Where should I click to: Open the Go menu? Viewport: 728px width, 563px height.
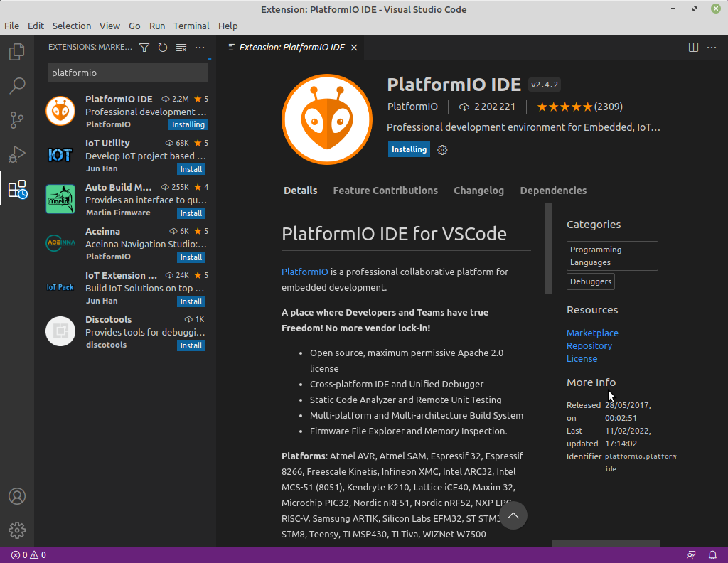click(x=134, y=26)
